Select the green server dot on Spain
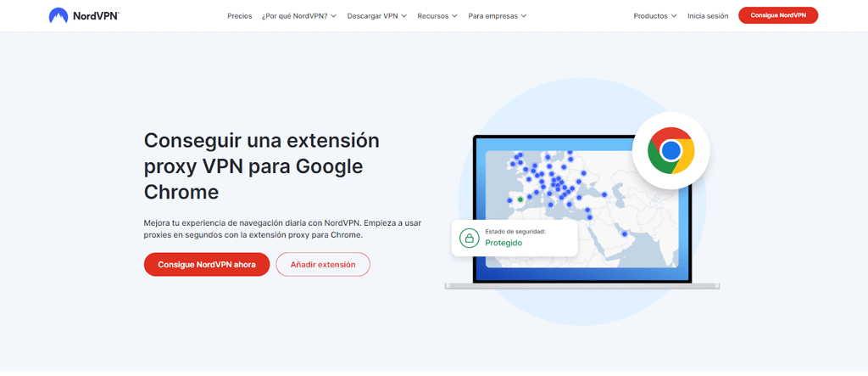The width and height of the screenshot is (868, 376). click(520, 199)
